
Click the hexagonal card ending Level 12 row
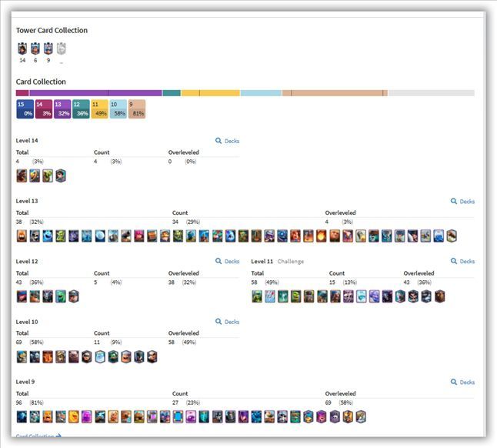74,296
